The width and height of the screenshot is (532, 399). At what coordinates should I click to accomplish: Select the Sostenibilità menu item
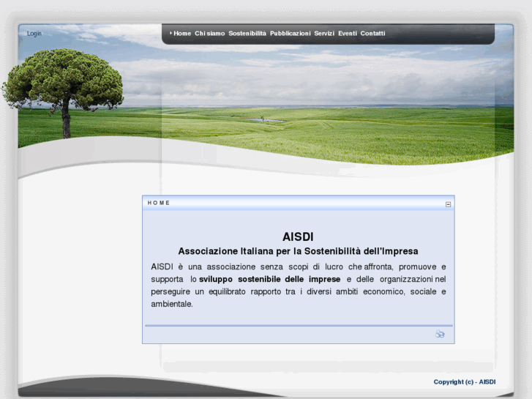pyautogui.click(x=247, y=34)
